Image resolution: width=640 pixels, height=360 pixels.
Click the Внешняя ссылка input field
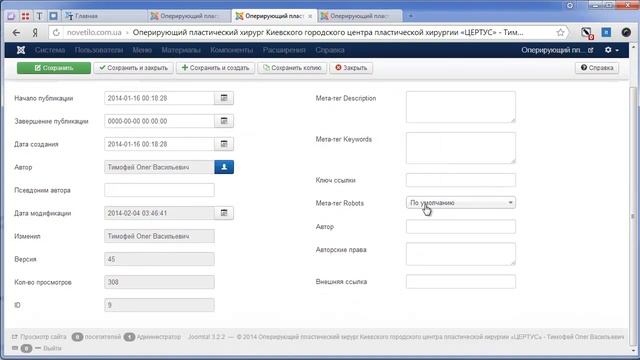461,282
